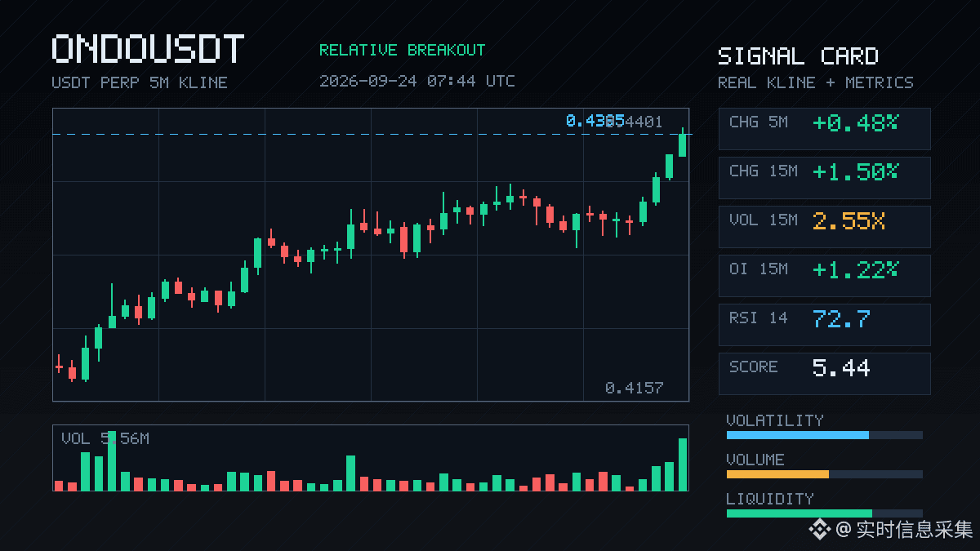Click the ONDOUSDT symbol title

pos(148,50)
